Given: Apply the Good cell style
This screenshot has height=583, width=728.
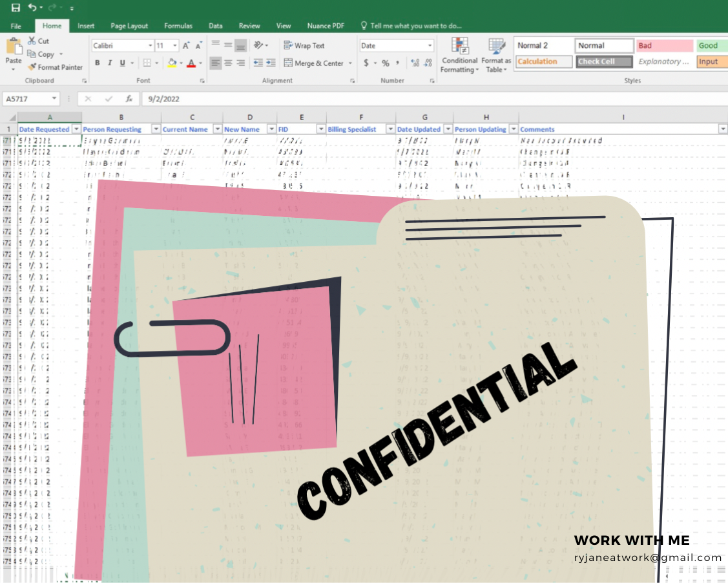Looking at the screenshot, I should pyautogui.click(x=712, y=45).
